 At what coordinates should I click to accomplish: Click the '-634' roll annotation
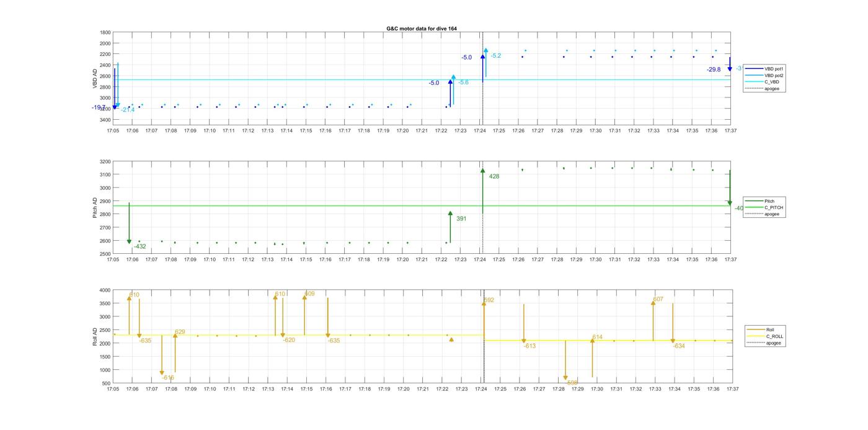tap(679, 346)
